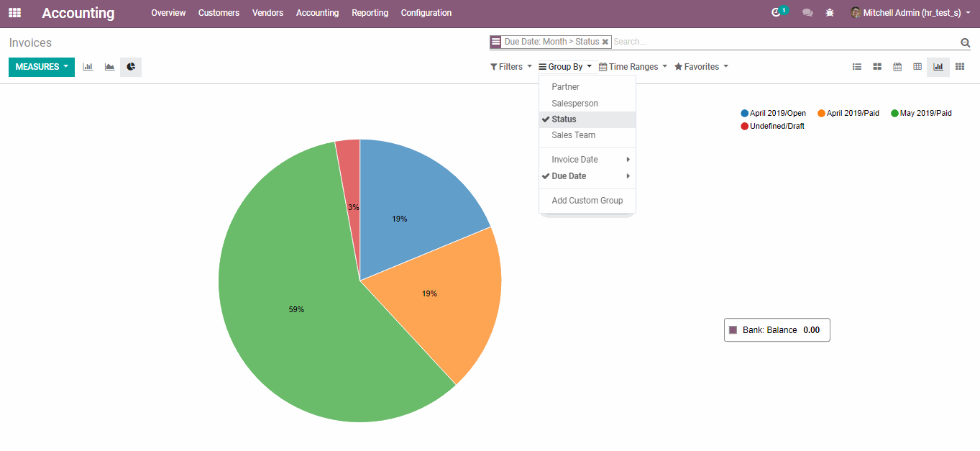
Task: Switch to pivot table view
Action: (917, 67)
